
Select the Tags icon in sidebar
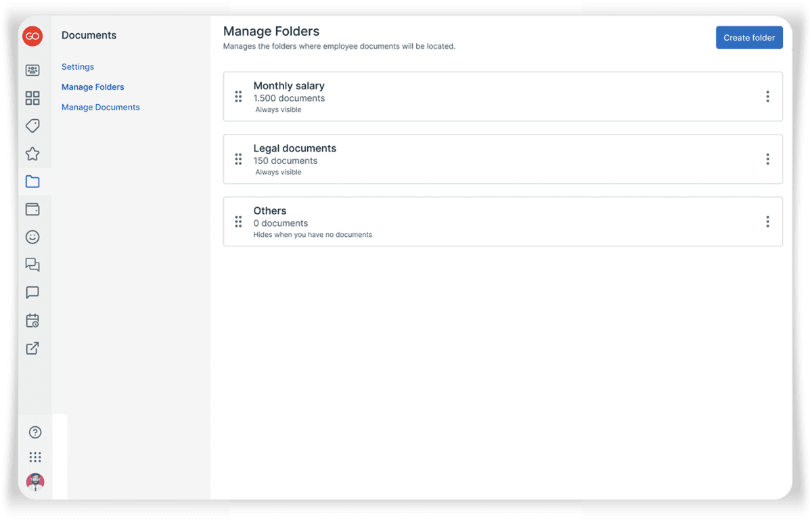click(x=32, y=125)
